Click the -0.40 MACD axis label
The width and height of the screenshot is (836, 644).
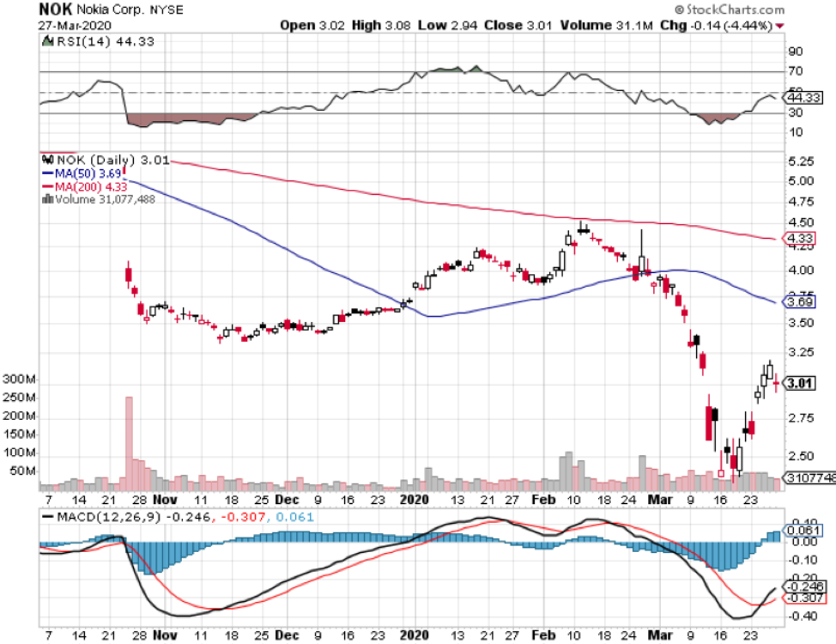pyautogui.click(x=803, y=617)
